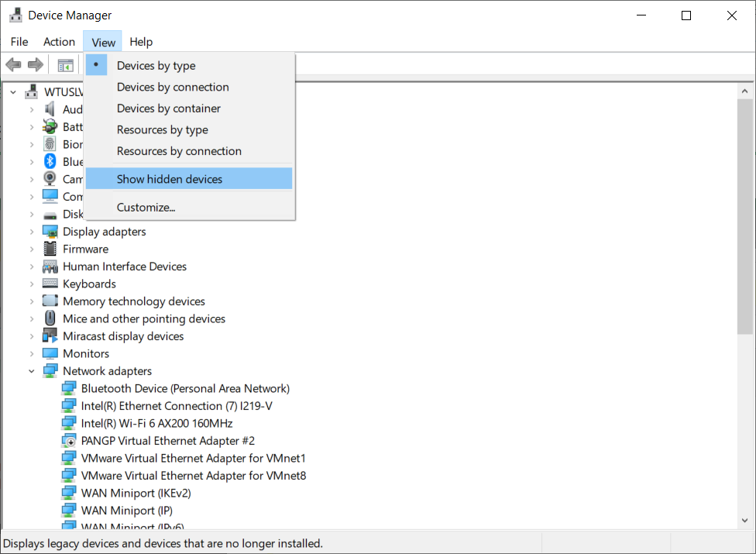Click the Forward arrow toolbar icon
The height and width of the screenshot is (554, 756).
(35, 64)
